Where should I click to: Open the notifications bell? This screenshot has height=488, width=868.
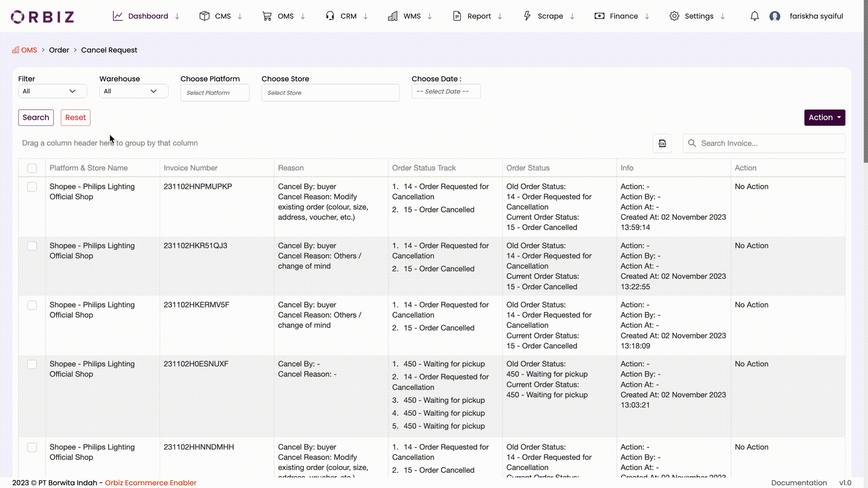coord(755,16)
